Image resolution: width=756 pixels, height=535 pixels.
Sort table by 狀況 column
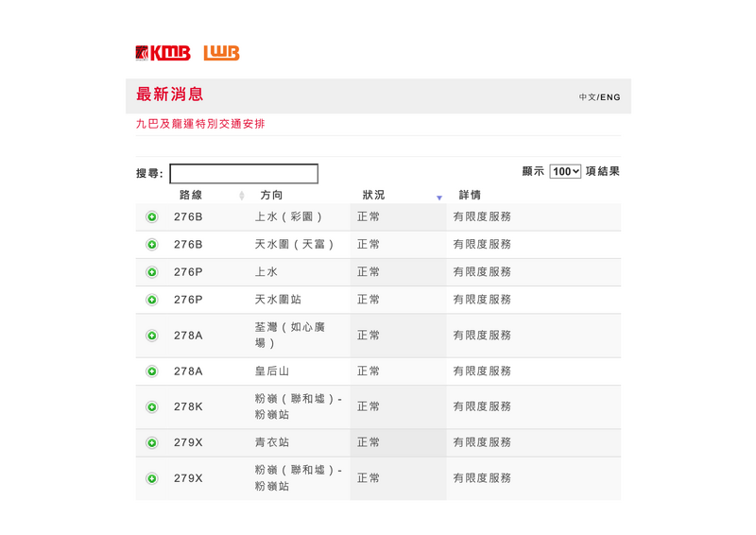point(374,196)
